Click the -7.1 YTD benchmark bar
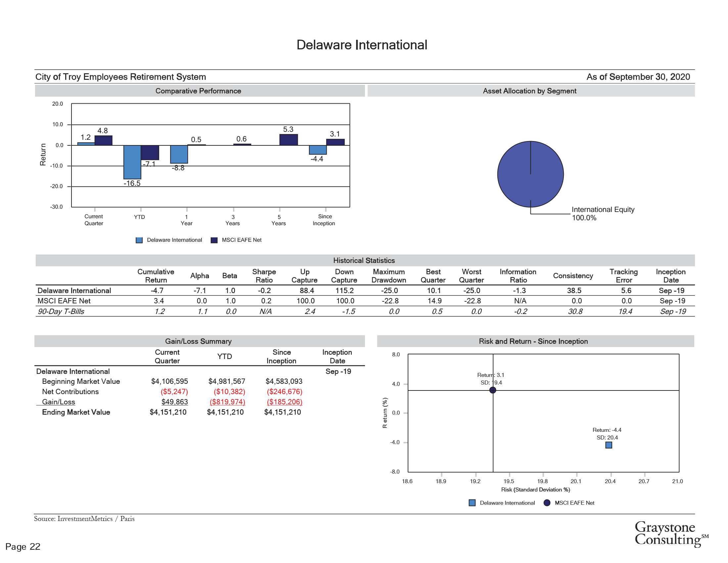Viewport: 728px width, 563px height. (150, 153)
